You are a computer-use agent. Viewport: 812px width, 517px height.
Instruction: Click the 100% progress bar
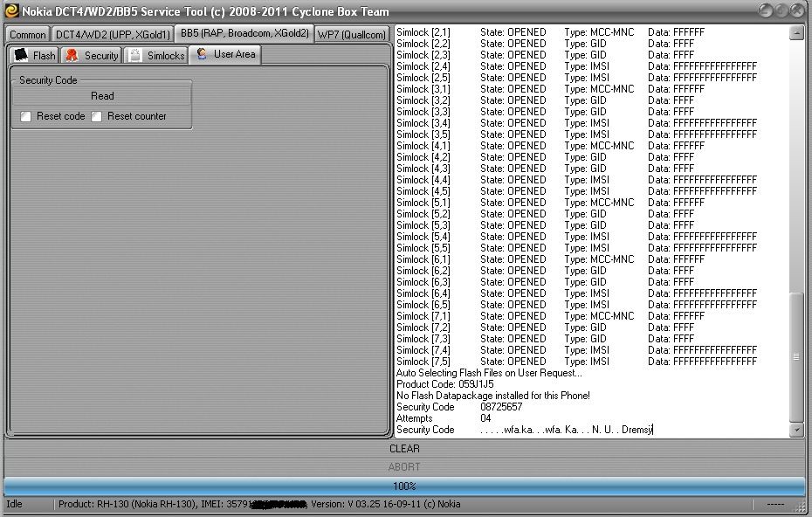click(x=404, y=486)
